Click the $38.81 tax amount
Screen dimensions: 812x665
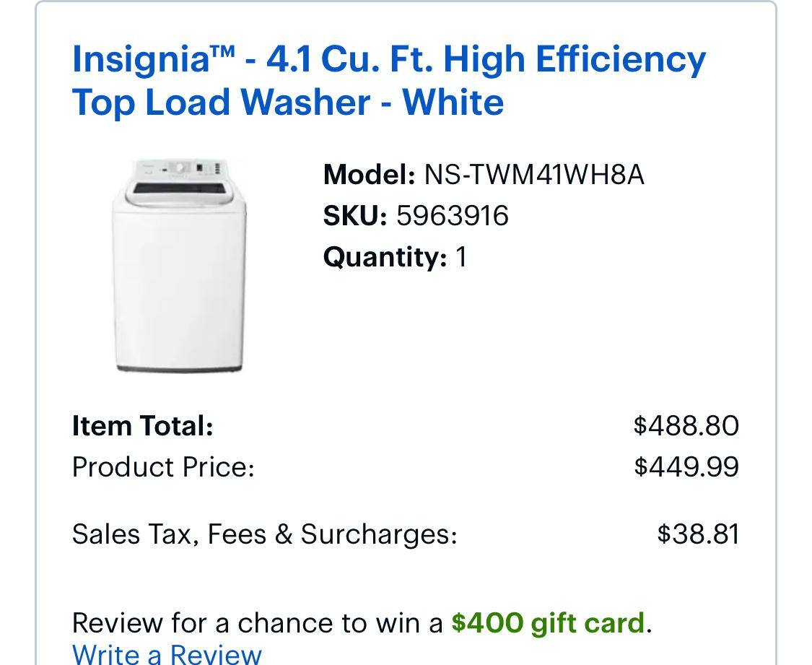[698, 534]
